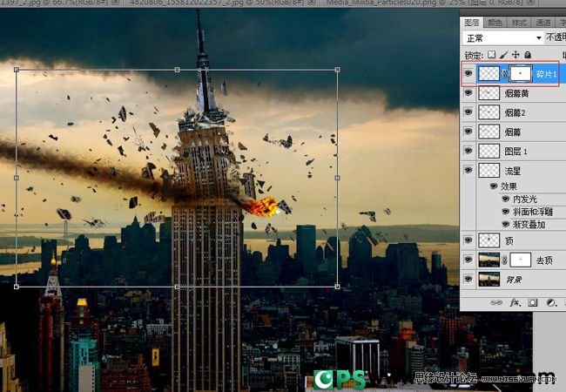Viewport: 566px width, 392px height.
Task: Click the lock position move icon
Action: click(515, 55)
